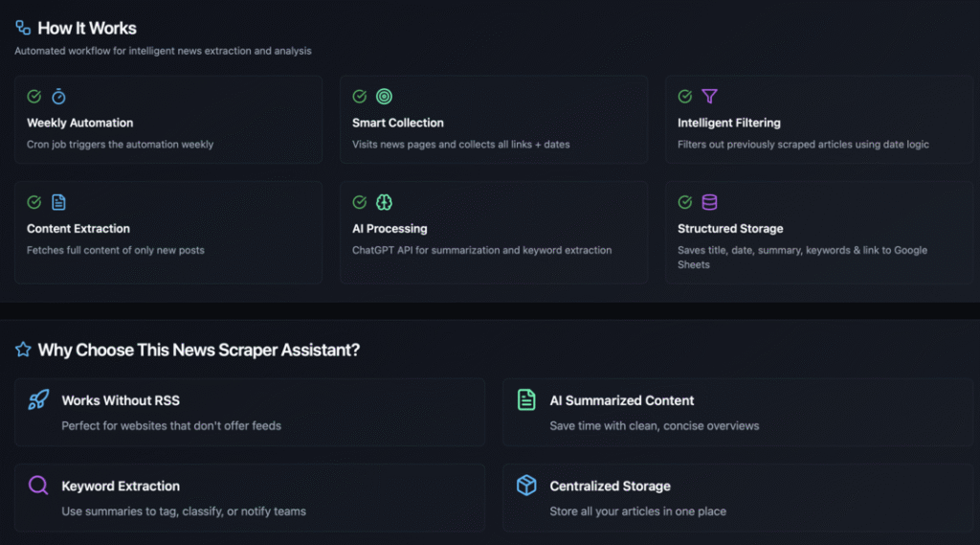Click the document icon in Content Extraction

[x=58, y=202]
